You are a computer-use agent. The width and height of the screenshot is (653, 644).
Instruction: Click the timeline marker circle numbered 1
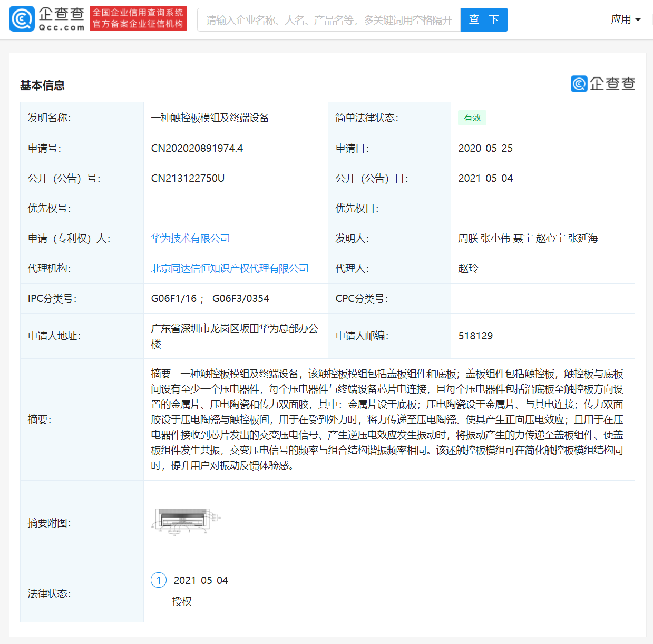pyautogui.click(x=158, y=580)
